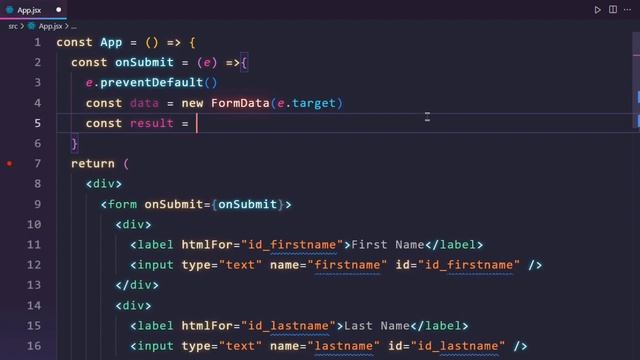
Task: Click '{onSubmit}' handler value on line 9
Action: coord(247,204)
